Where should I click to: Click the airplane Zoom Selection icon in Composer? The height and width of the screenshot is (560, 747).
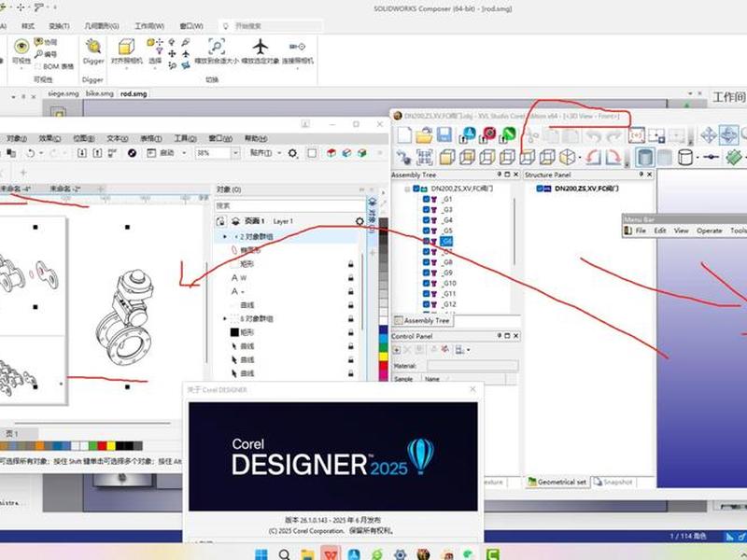pos(261,47)
